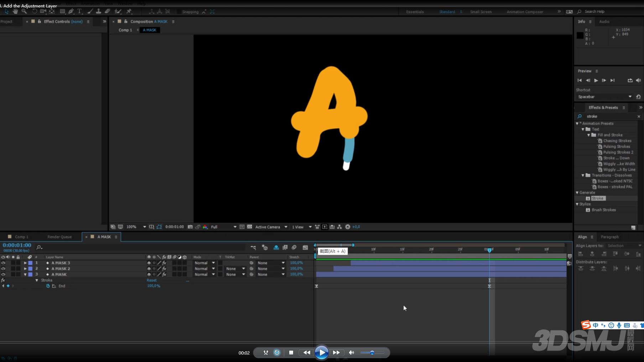This screenshot has width=644, height=362.
Task: Switch to the Audio panel tab
Action: pyautogui.click(x=604, y=21)
